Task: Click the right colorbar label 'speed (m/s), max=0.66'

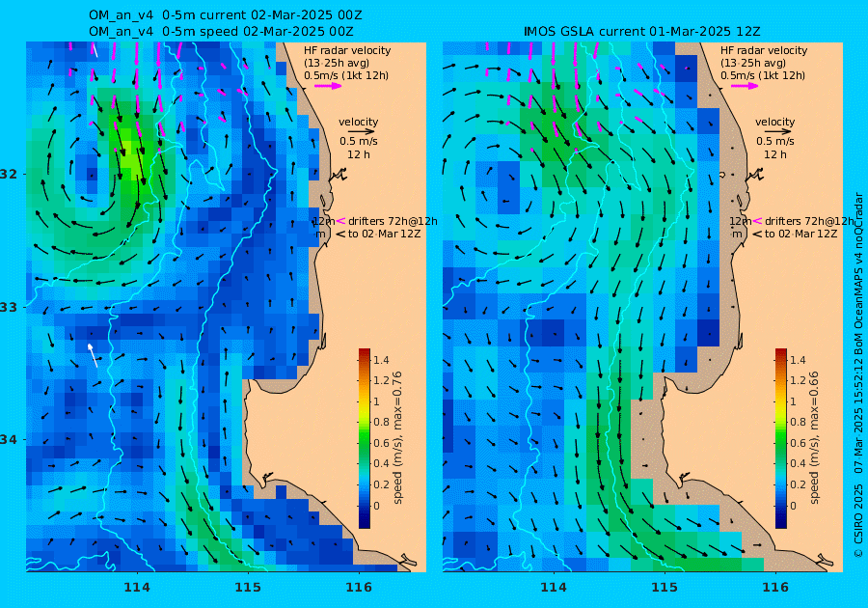Action: coord(813,437)
